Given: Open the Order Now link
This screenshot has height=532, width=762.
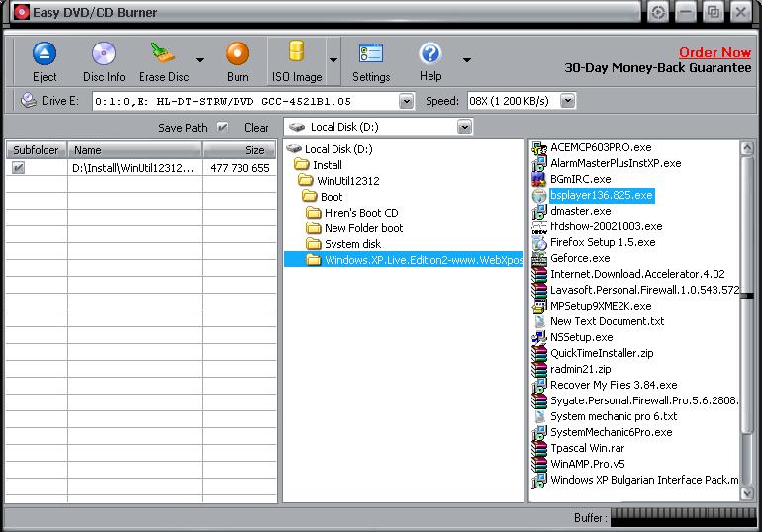Looking at the screenshot, I should click(714, 52).
